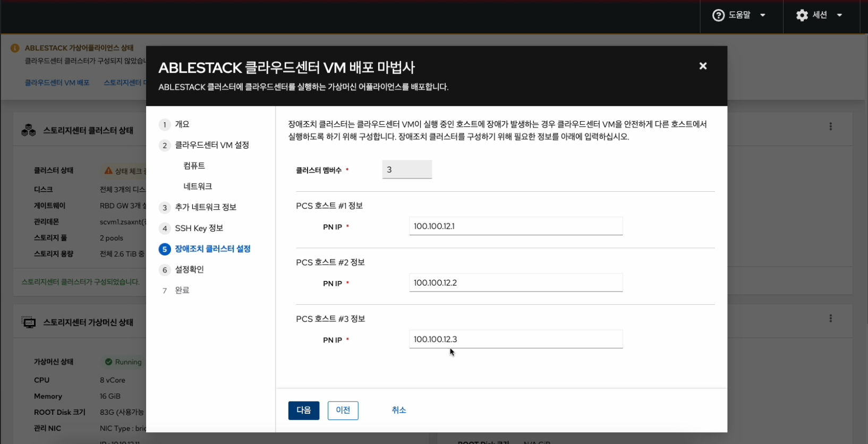Open the storage VM card kebab menu
868x444 pixels.
tap(830, 319)
